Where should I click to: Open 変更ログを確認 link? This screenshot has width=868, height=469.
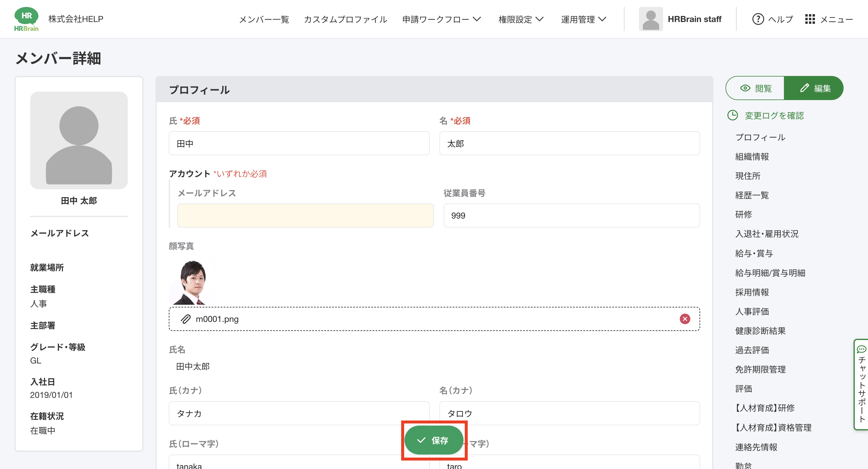tap(774, 115)
